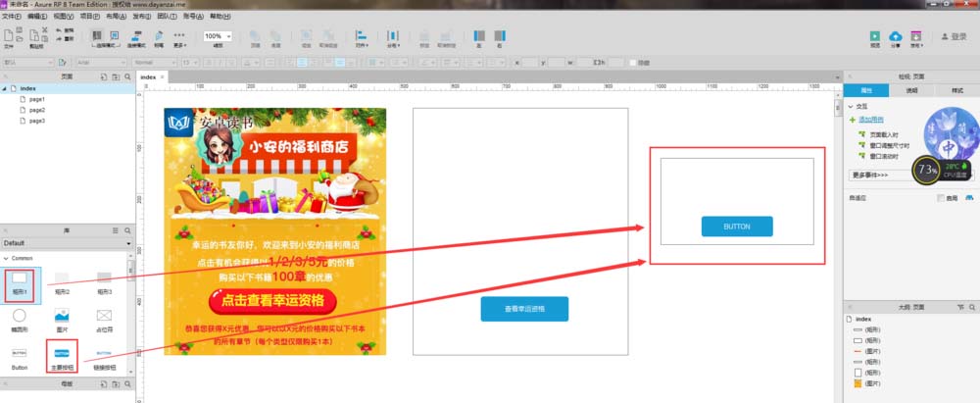Click the unlock icon in toolbar
The height and width of the screenshot is (403, 980).
click(446, 35)
